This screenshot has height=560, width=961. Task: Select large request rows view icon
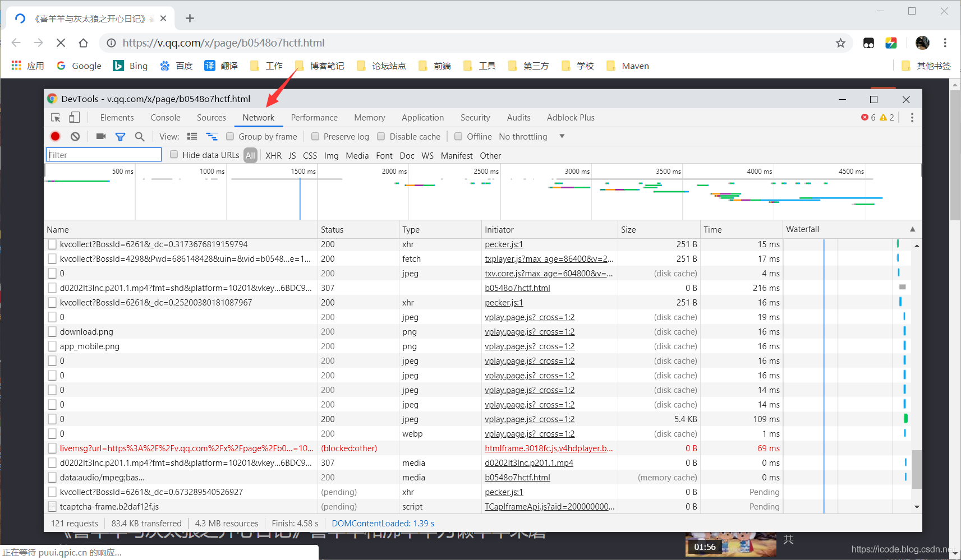pyautogui.click(x=192, y=136)
